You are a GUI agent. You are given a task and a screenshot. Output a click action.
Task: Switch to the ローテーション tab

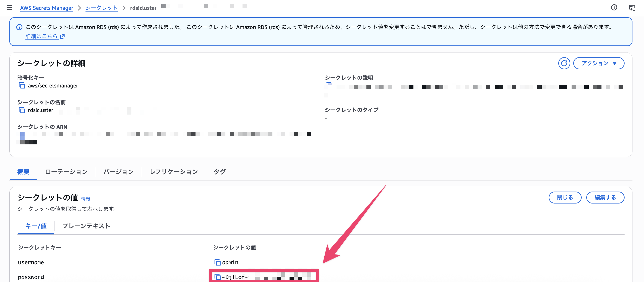pyautogui.click(x=66, y=172)
